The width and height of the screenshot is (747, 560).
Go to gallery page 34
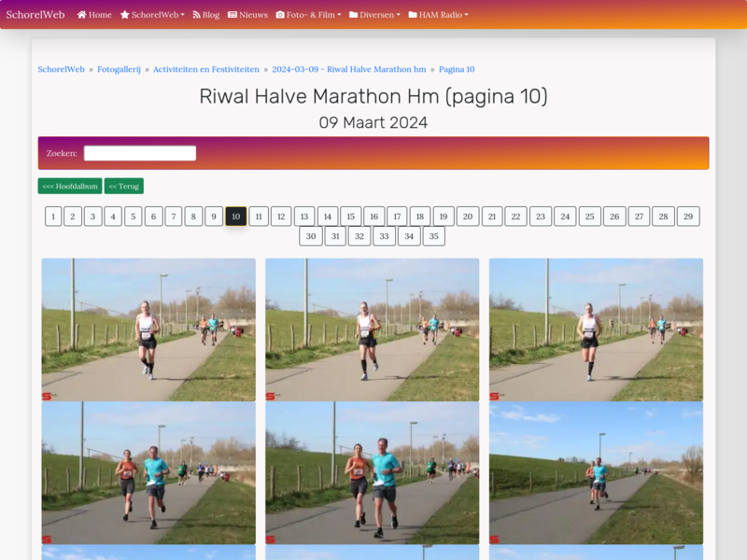tap(409, 236)
